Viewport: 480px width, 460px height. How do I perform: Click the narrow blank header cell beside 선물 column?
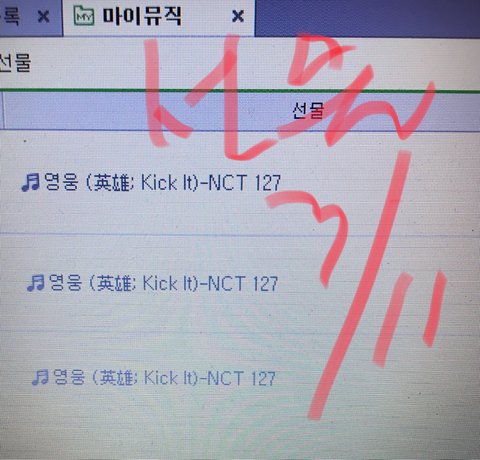pyautogui.click(x=1, y=111)
